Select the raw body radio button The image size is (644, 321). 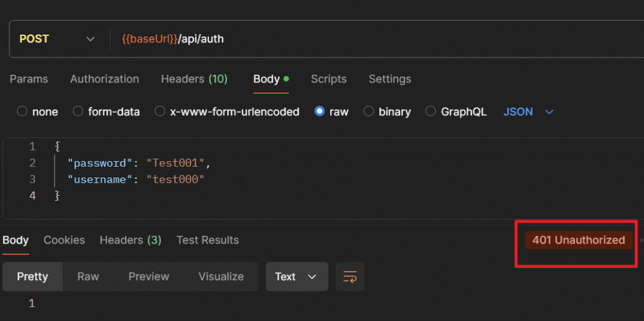click(319, 111)
